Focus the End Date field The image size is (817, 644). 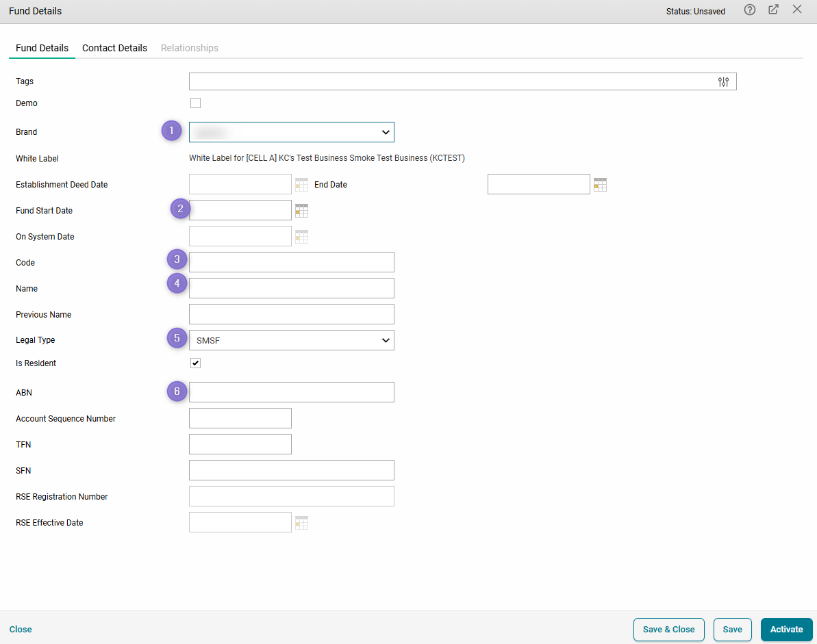539,184
